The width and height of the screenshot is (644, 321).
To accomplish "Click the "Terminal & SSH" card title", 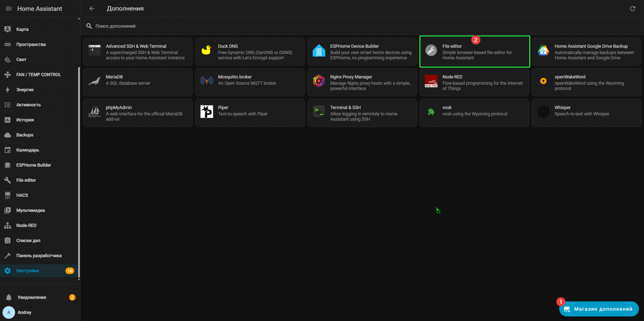I will coord(345,107).
